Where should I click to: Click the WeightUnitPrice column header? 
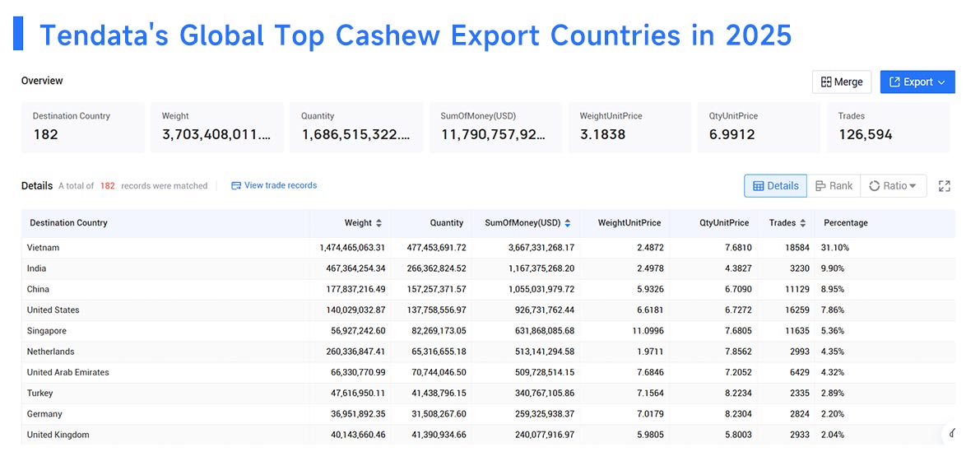629,222
